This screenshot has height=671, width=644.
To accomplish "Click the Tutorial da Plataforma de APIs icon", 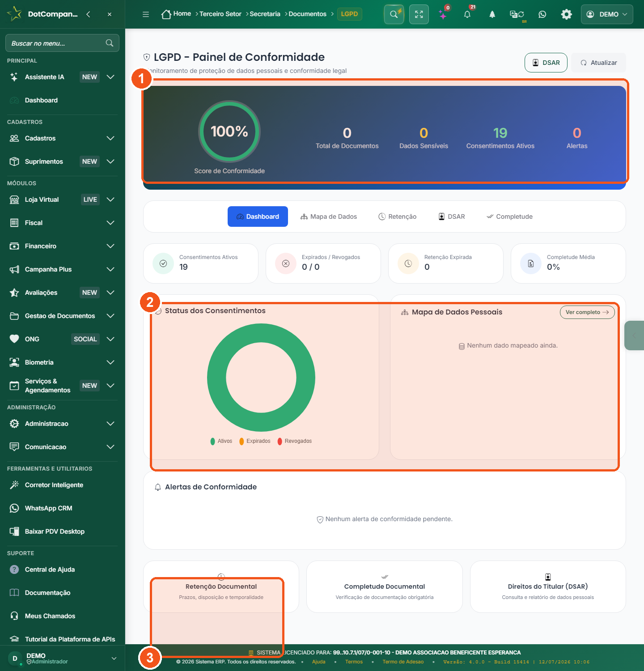I will click(x=14, y=639).
